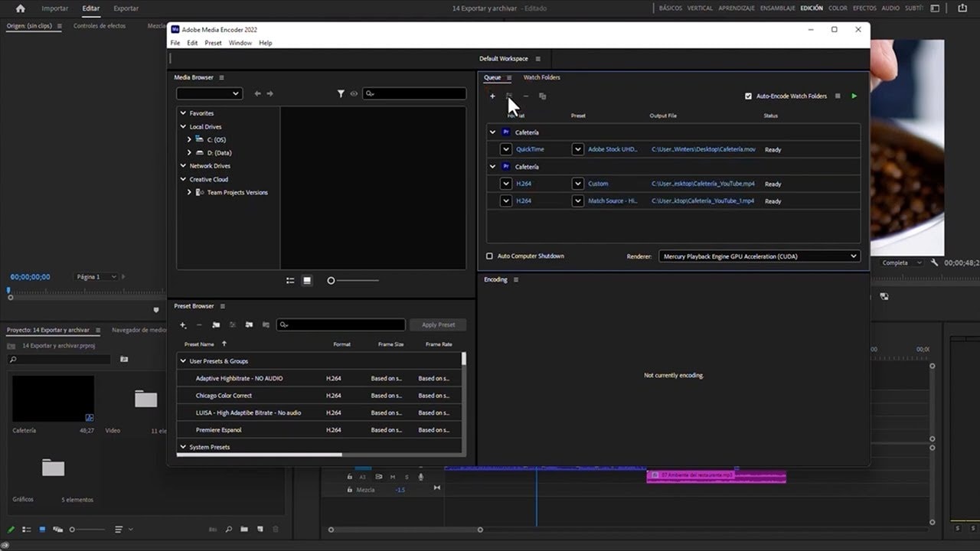
Task: Open the Adobe Stock UHD preset settings link
Action: click(611, 148)
